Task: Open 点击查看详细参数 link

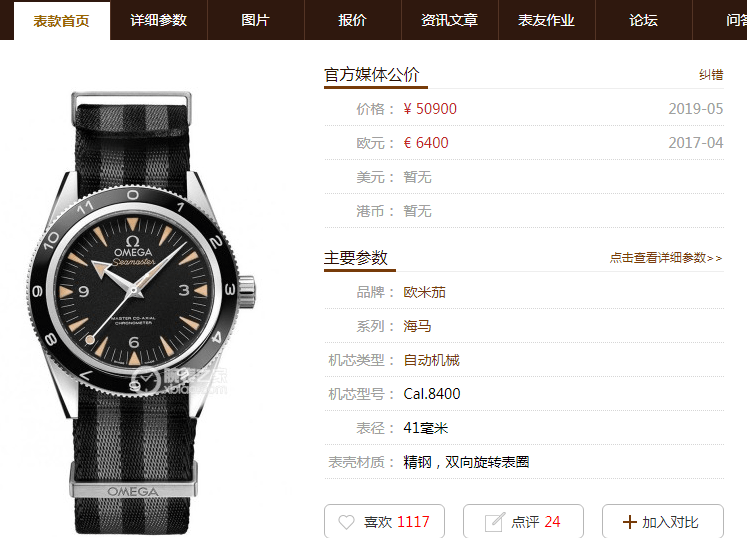Action: (x=666, y=258)
